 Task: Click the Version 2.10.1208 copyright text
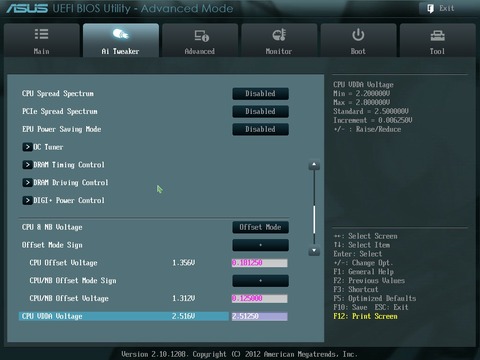pyautogui.click(x=239, y=354)
